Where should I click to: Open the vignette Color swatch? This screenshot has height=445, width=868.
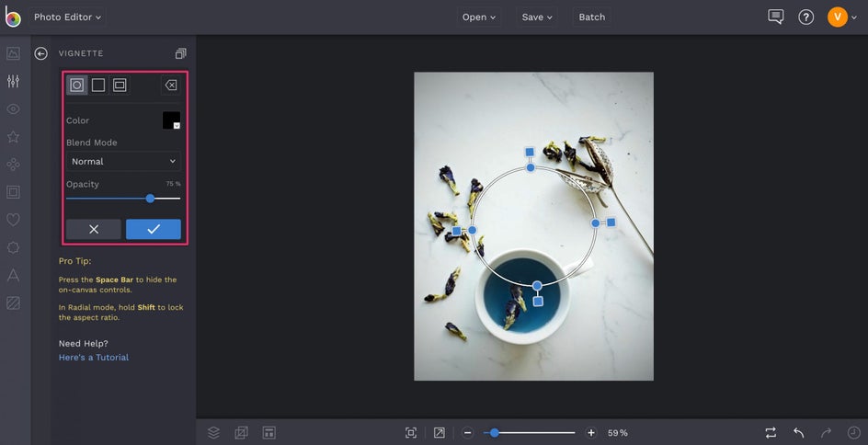(171, 120)
